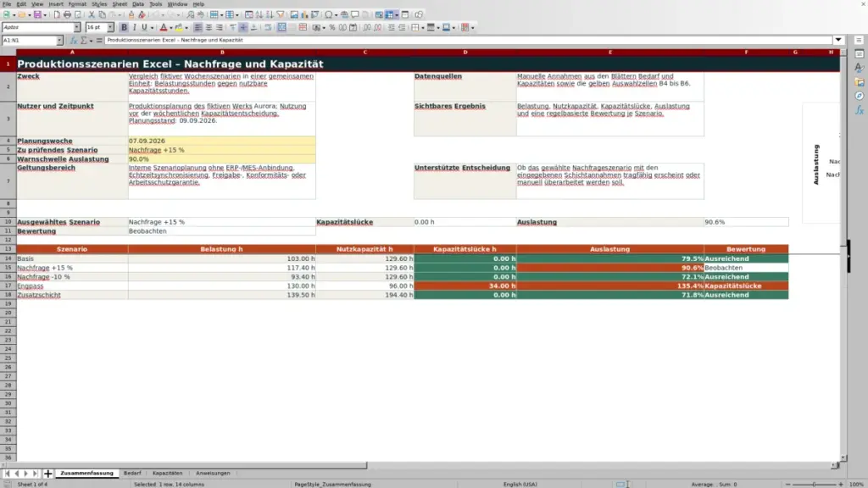Screen dimensions: 868x488
Task: Switch to the Kapazitäten sheet tab
Action: tap(167, 474)
